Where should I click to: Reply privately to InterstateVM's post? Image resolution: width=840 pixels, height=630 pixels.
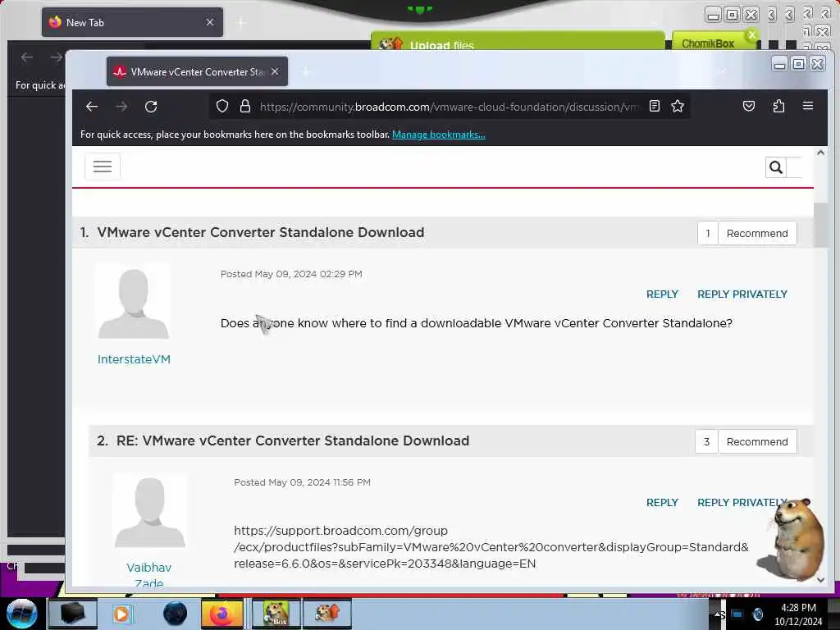coord(742,294)
